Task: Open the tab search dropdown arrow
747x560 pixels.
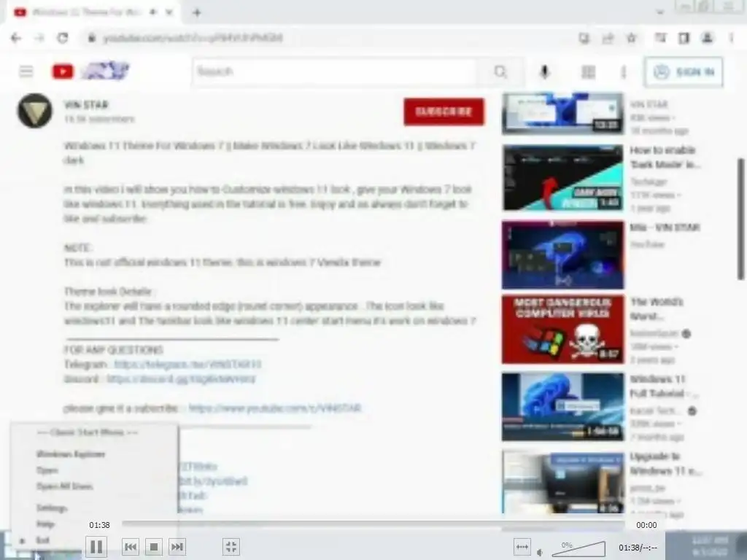Action: coord(660,13)
